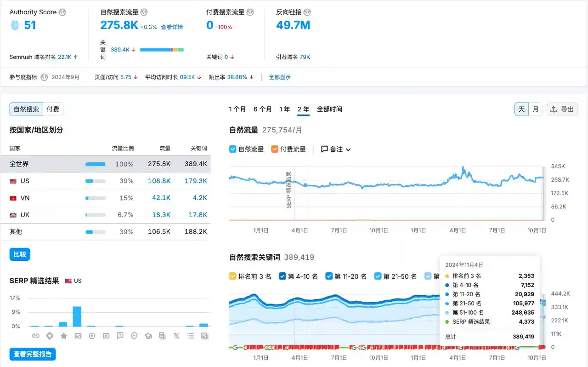Click the star reviews SERP feature icon
Viewport: 588px width, 367px height.
(64, 336)
